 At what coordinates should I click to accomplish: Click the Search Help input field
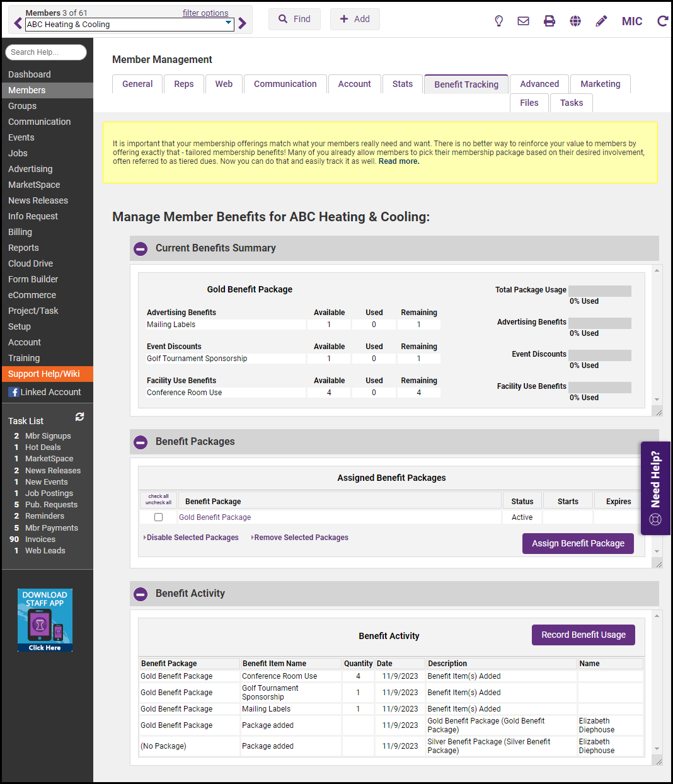tap(46, 52)
